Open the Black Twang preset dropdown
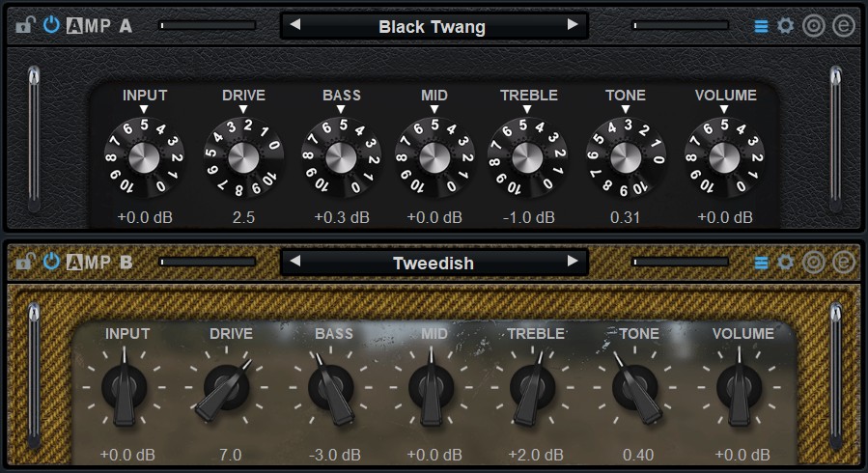The image size is (868, 473). (432, 26)
